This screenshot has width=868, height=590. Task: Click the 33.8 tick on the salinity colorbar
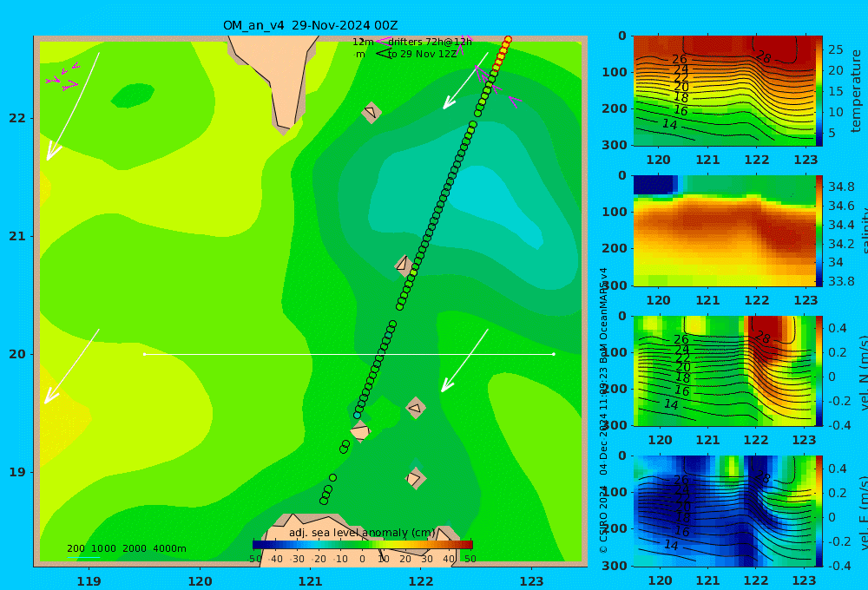(x=841, y=281)
